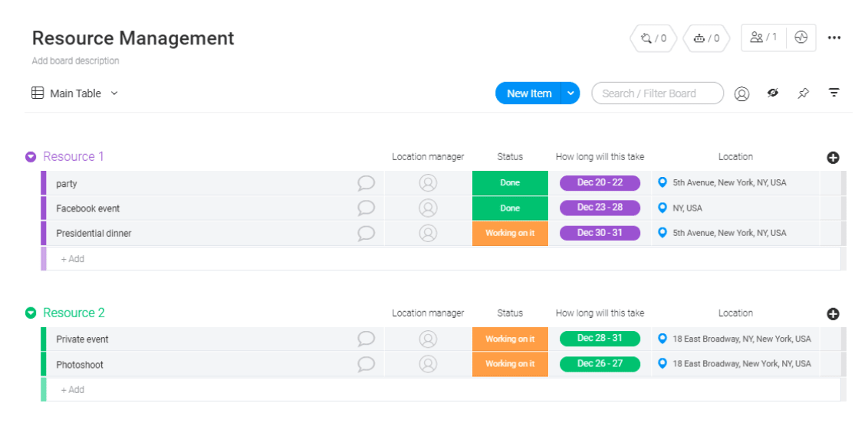Open the Dec 20 - 22 timeline
The height and width of the screenshot is (426, 868).
click(600, 182)
